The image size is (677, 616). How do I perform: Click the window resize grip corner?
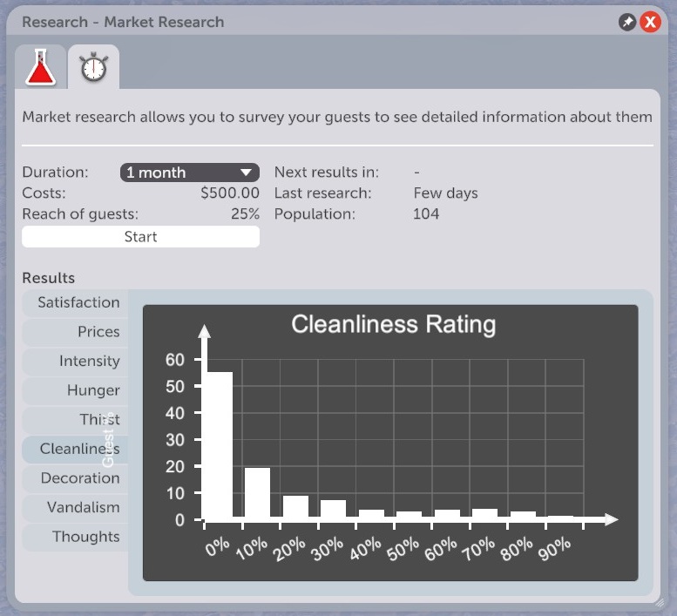pyautogui.click(x=660, y=603)
